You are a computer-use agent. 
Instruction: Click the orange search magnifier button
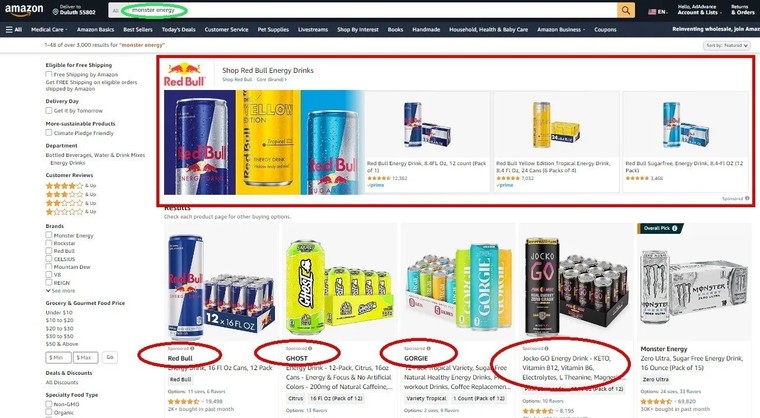click(626, 10)
